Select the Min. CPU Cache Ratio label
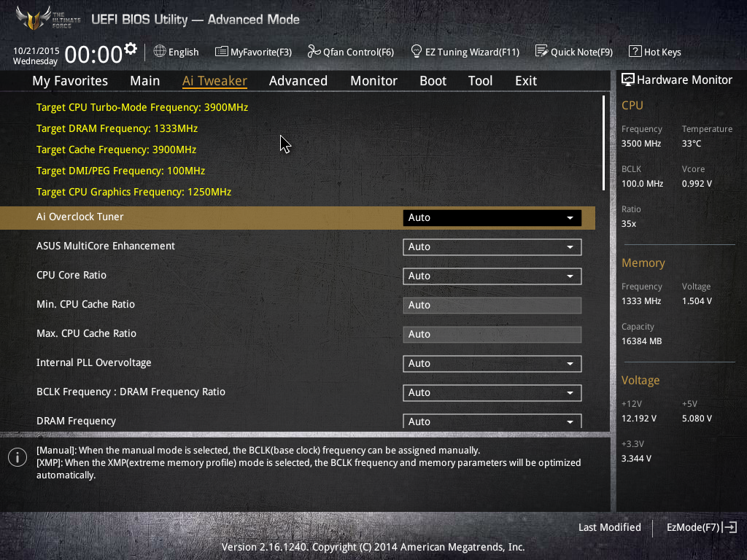 [x=86, y=304]
